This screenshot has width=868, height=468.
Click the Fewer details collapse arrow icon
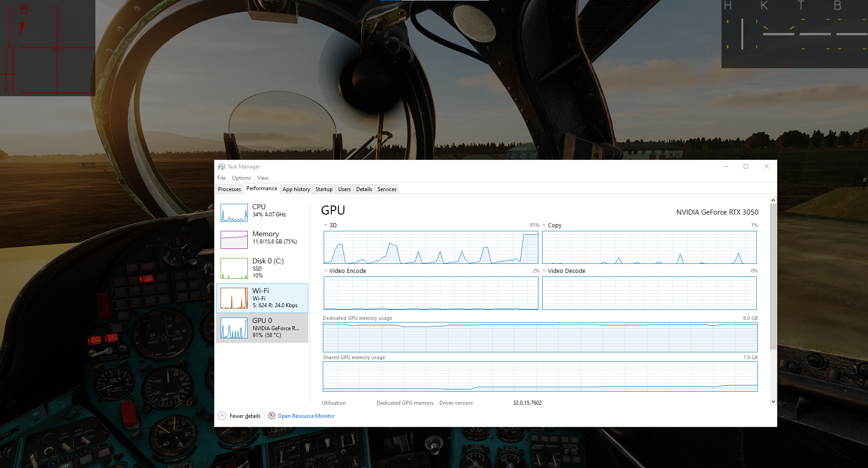pos(222,416)
